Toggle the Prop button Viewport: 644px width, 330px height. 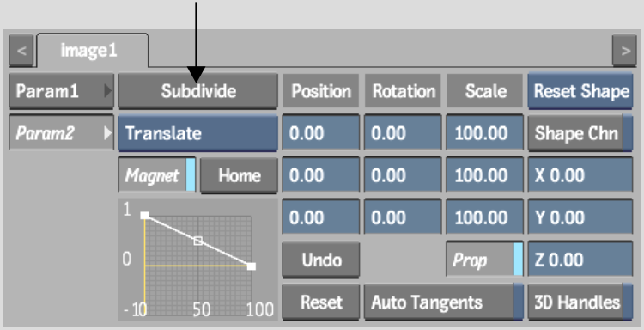tap(484, 260)
